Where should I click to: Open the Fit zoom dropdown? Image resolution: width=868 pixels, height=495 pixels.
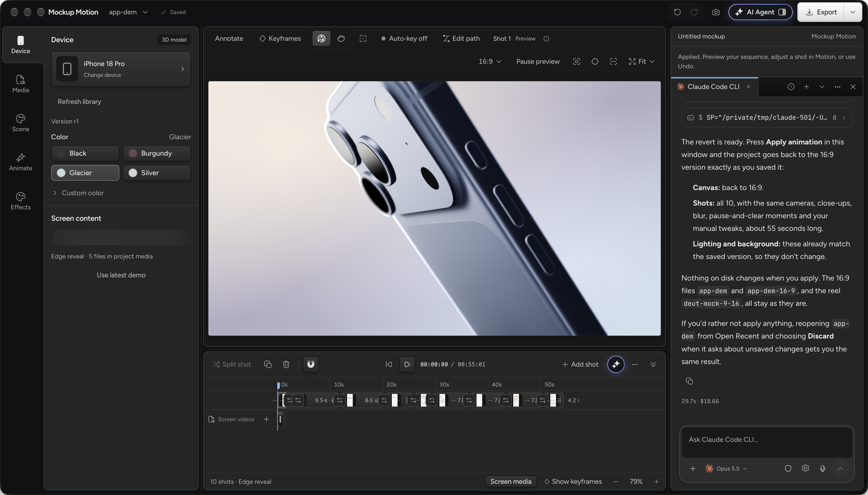coord(642,61)
